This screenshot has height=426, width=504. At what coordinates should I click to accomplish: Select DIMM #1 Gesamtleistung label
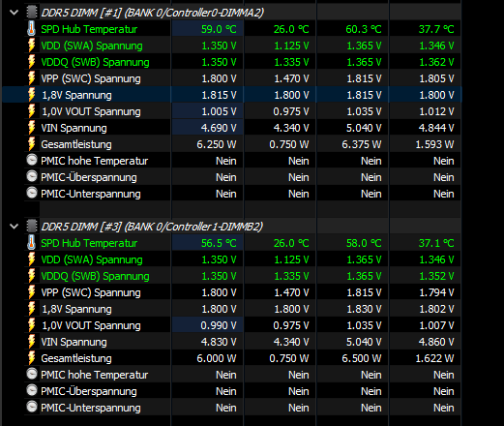click(x=76, y=144)
